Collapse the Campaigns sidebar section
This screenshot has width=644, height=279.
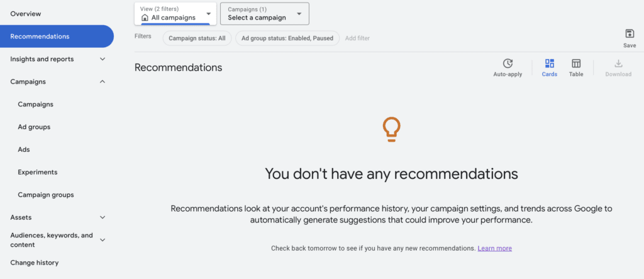click(103, 82)
